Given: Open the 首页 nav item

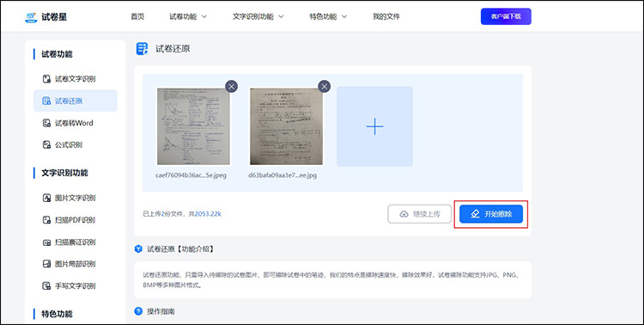Looking at the screenshot, I should [x=137, y=17].
